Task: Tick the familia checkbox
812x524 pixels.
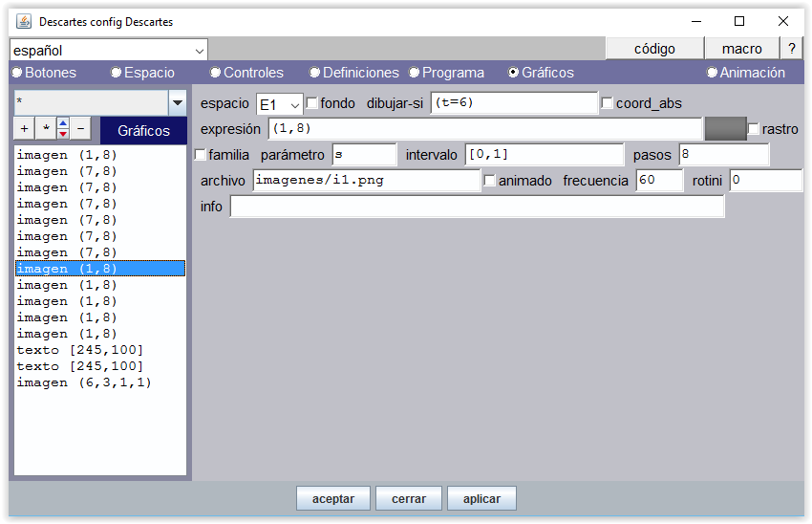Action: (x=201, y=155)
